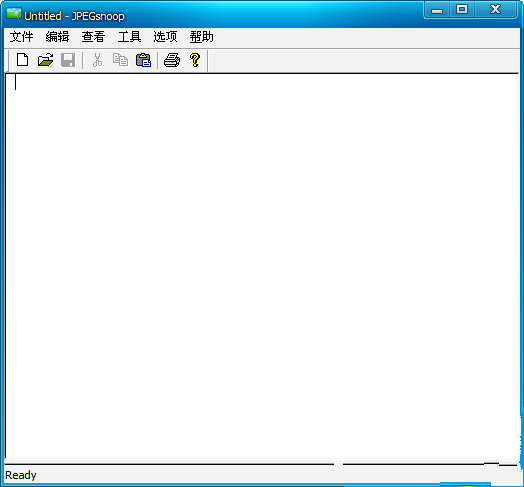
Task: Open the 工具 menu
Action: coord(129,37)
